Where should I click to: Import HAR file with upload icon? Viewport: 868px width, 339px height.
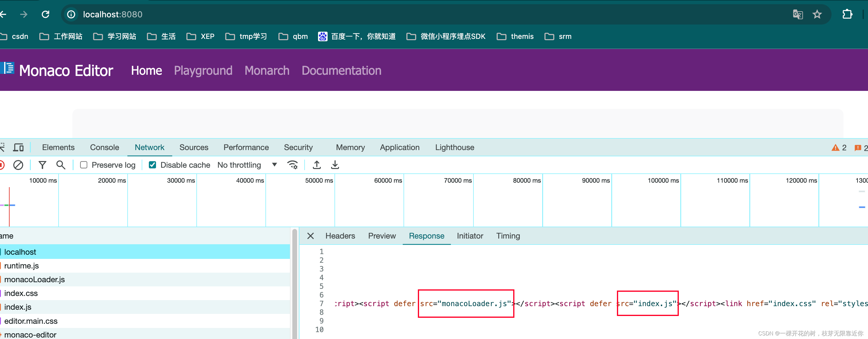click(x=317, y=165)
